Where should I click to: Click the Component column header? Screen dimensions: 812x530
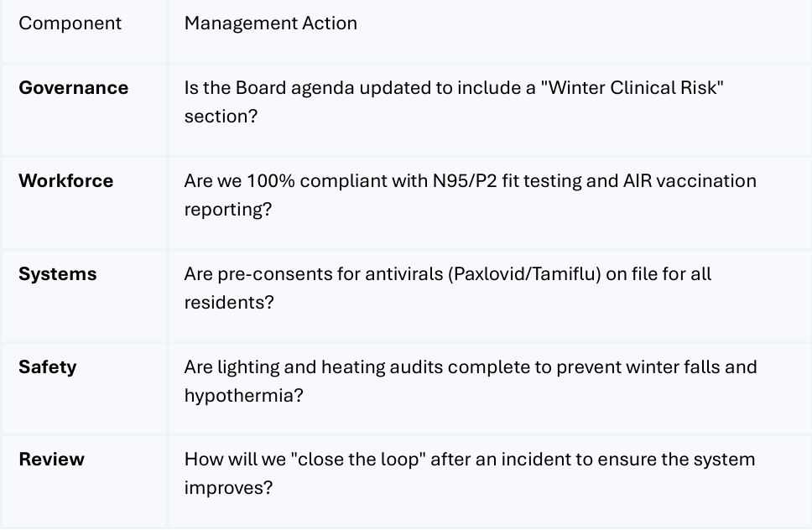coord(70,23)
